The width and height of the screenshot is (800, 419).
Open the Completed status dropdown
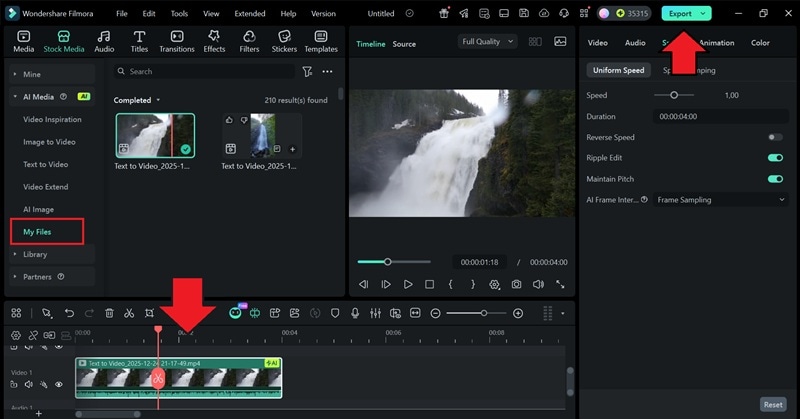pos(137,100)
